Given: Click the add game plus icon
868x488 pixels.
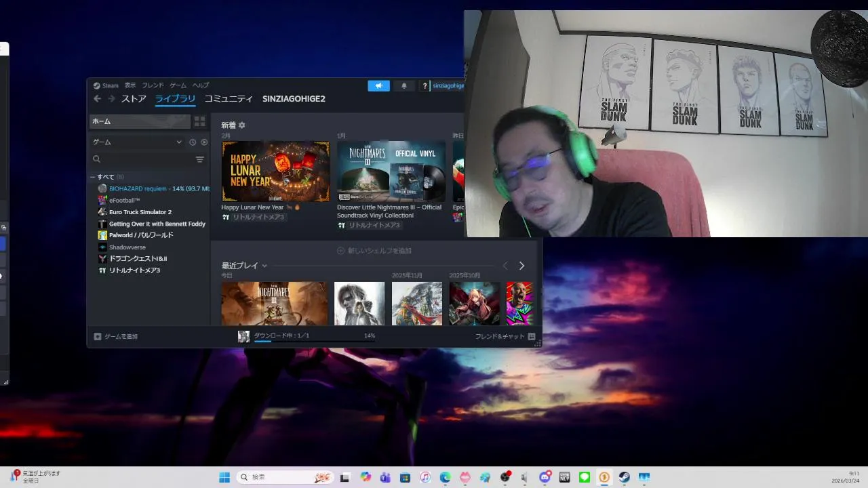Looking at the screenshot, I should 97,336.
